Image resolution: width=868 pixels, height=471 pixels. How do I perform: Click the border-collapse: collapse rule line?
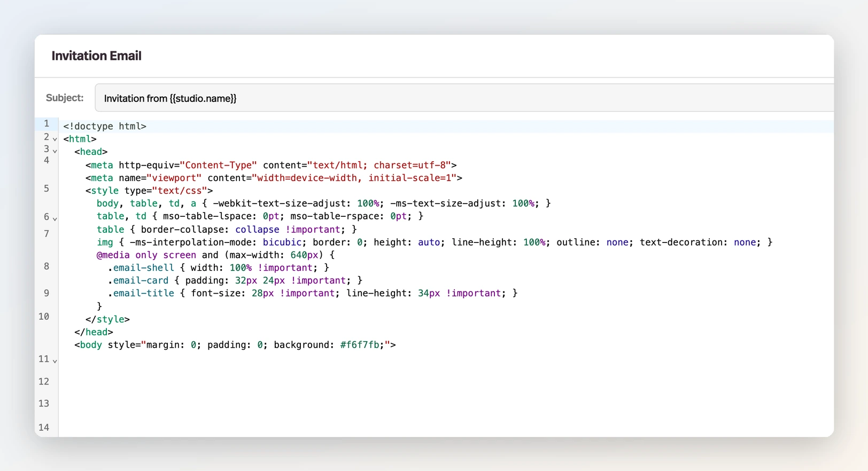[227, 230]
